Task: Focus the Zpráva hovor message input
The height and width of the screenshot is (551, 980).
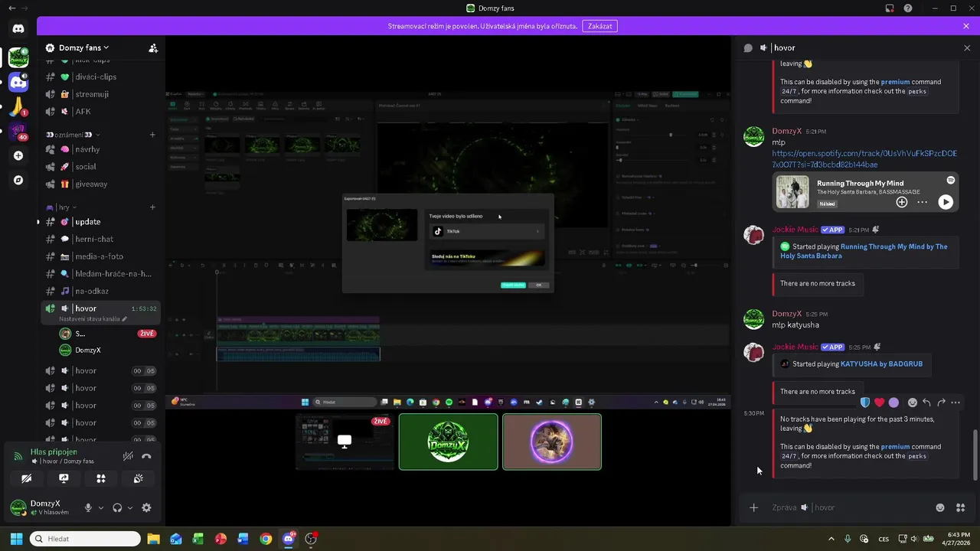Action: [x=850, y=507]
